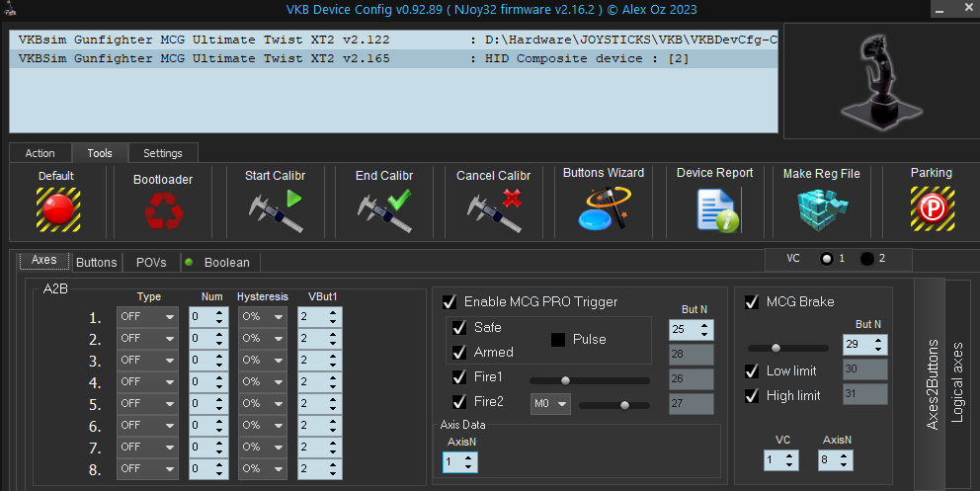This screenshot has height=491, width=980.
Task: Click the VBut1 field in A2B row 1
Action: click(319, 317)
